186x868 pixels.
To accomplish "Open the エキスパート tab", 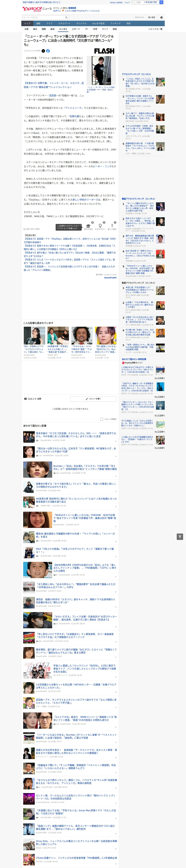I will pos(64,23).
